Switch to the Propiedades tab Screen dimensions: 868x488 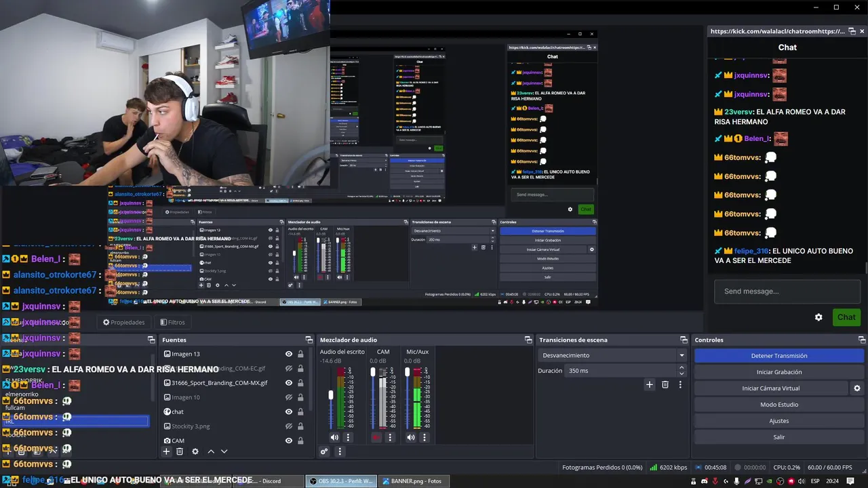(x=123, y=322)
